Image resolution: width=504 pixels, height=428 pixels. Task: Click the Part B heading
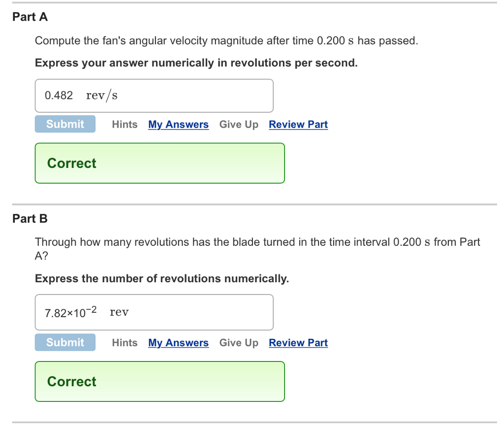coord(30,219)
